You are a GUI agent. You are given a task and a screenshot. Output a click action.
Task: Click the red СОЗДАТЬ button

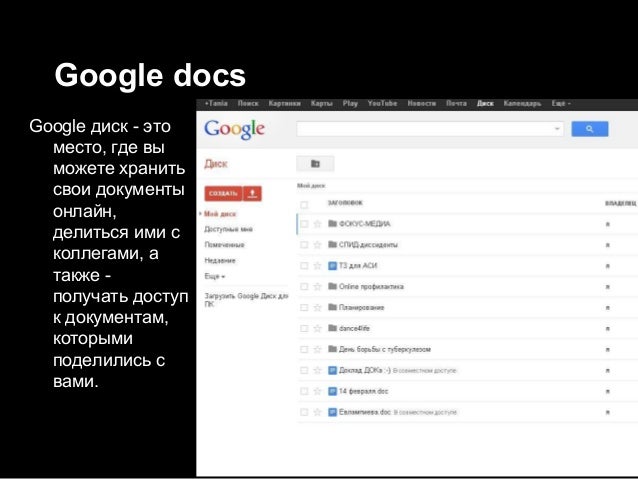223,193
